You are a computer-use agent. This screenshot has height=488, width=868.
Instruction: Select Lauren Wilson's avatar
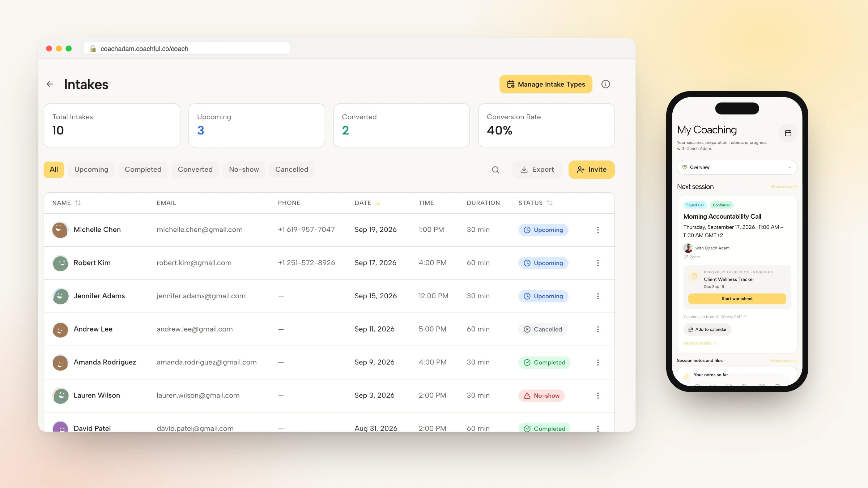[x=60, y=396]
